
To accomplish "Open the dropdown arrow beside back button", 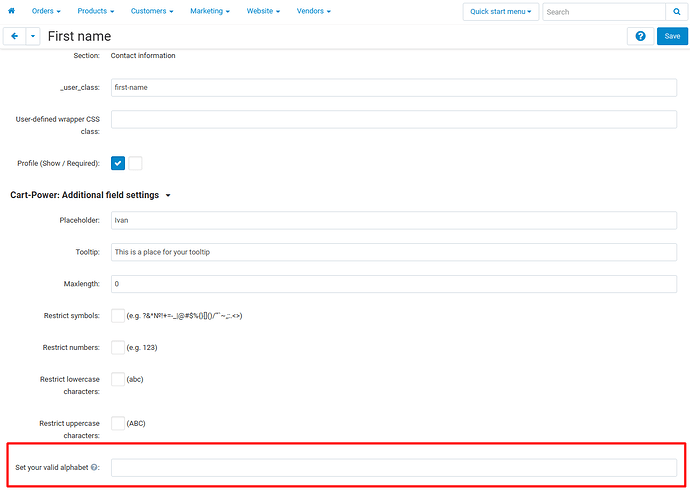I will [33, 36].
